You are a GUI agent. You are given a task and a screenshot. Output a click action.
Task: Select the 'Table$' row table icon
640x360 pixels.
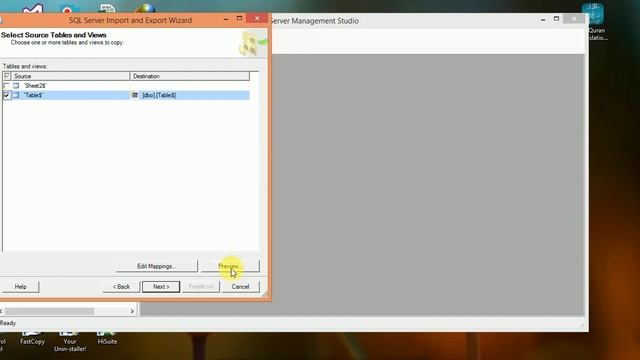[x=16, y=95]
